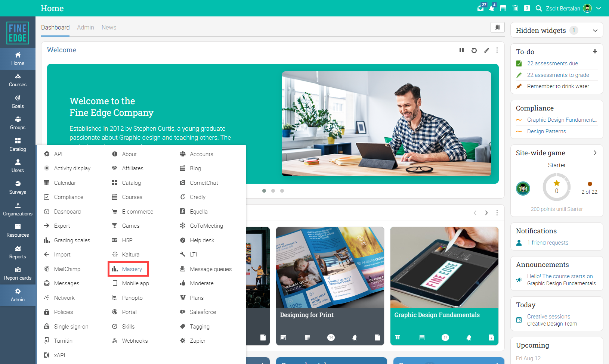This screenshot has width=609, height=364.
Task: Click Zsolt Bertalan profile avatar
Action: [x=587, y=8]
